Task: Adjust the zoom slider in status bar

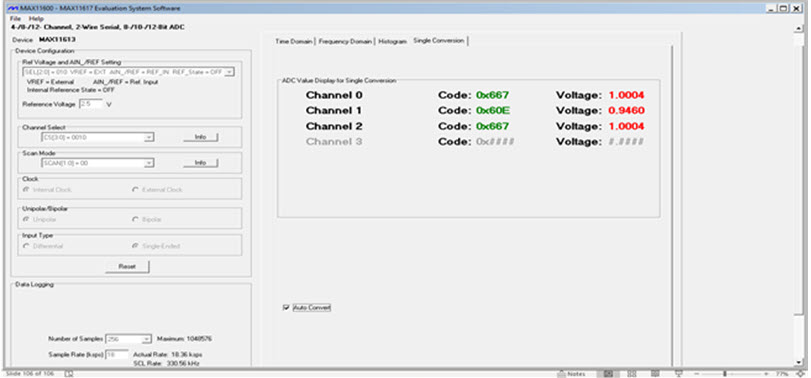Action: tap(725, 373)
